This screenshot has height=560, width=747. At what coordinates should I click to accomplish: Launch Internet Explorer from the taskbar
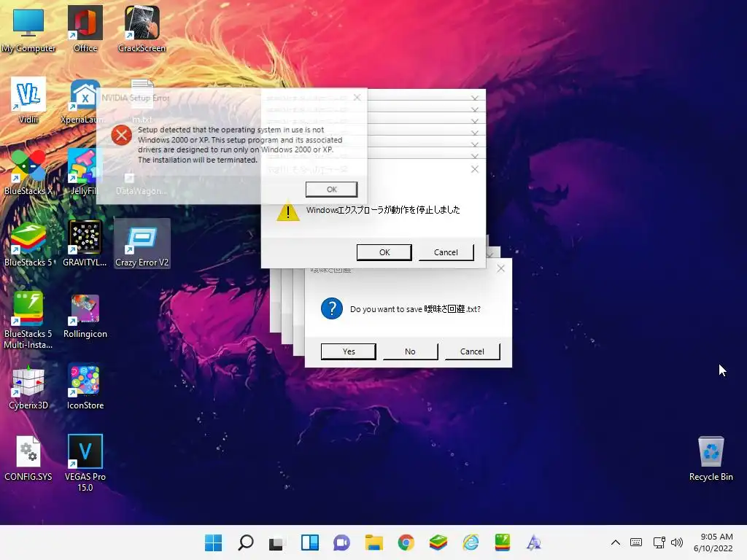tap(471, 542)
